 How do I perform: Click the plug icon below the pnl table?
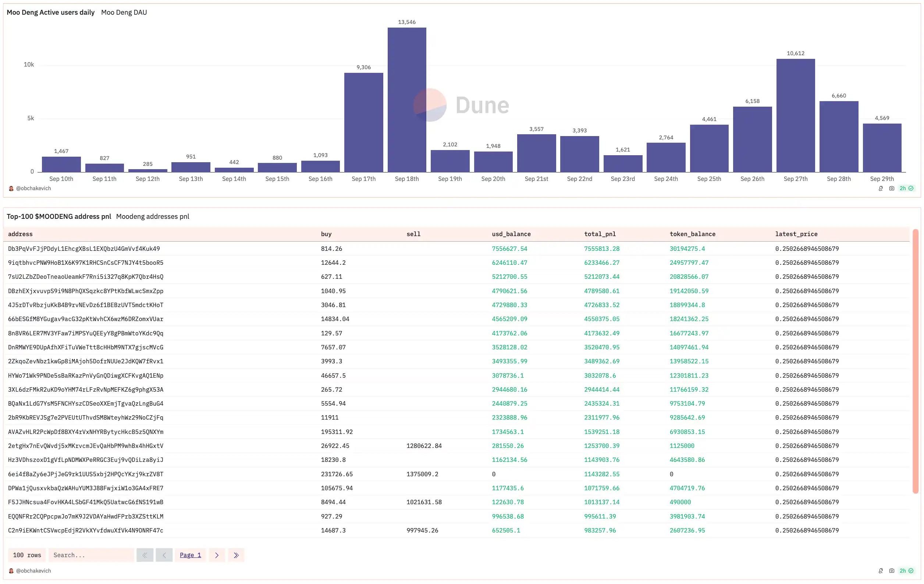tap(881, 570)
